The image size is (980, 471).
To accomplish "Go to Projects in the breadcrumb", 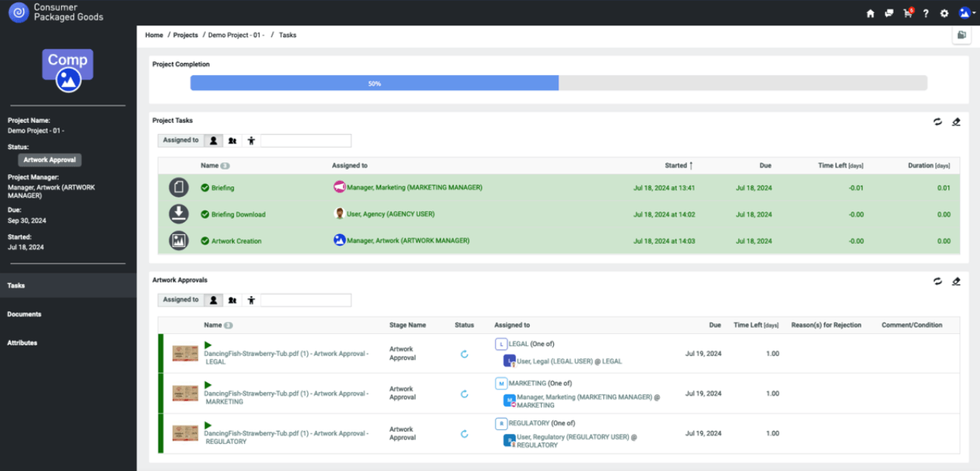I will click(x=185, y=35).
